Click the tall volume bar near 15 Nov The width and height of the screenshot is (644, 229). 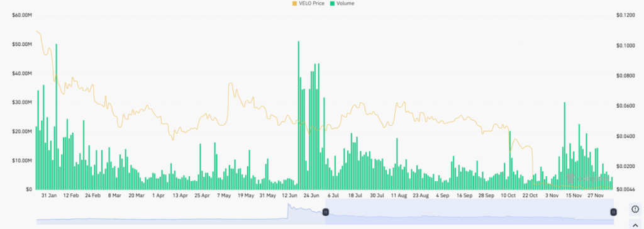pyautogui.click(x=565, y=145)
